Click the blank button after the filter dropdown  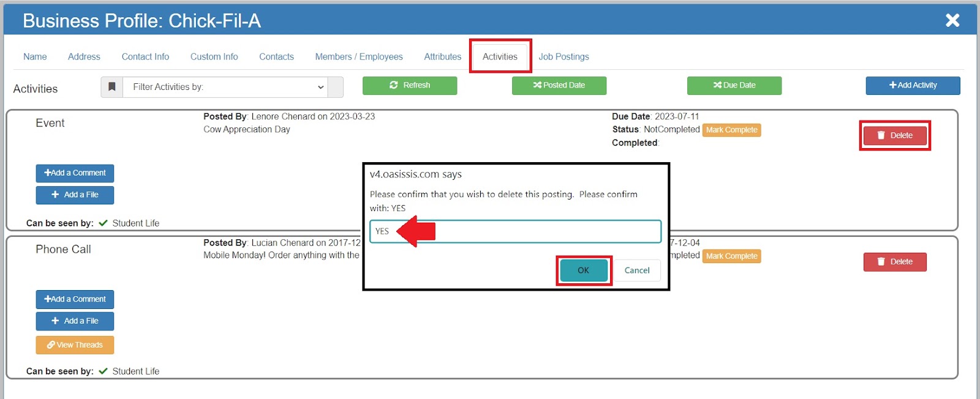(x=336, y=87)
